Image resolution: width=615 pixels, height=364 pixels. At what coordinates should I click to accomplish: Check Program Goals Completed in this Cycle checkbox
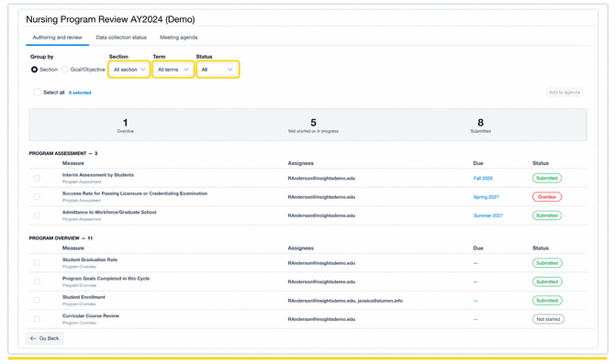(x=37, y=281)
